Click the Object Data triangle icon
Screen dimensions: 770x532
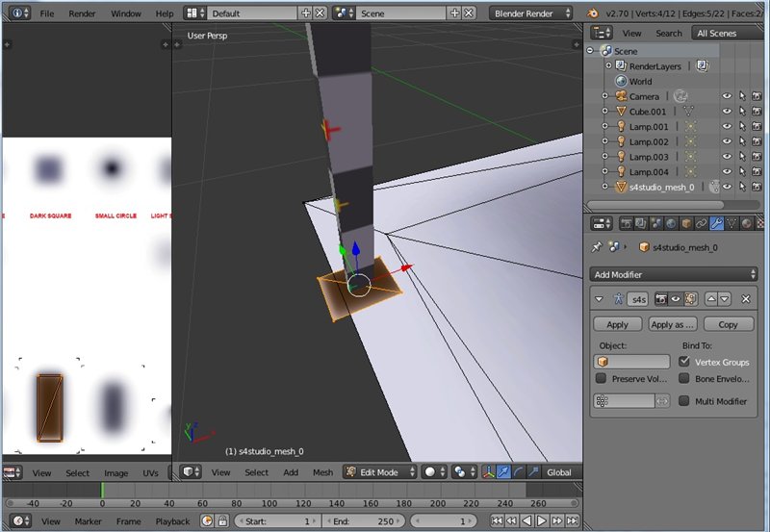(733, 224)
